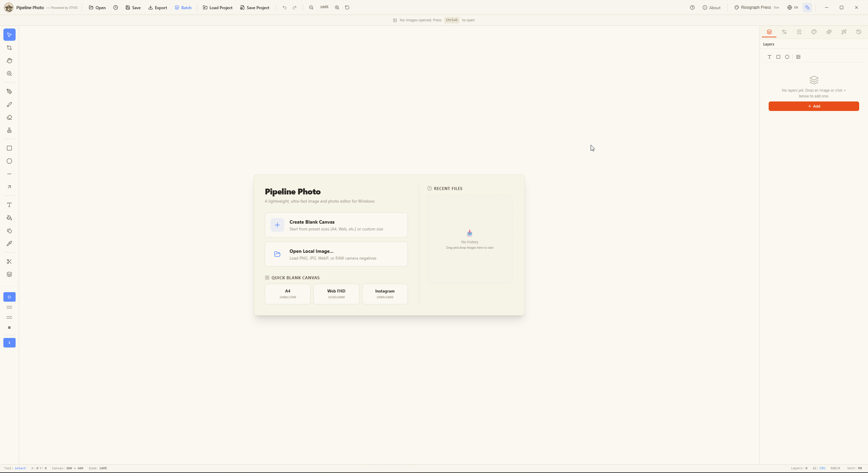
Task: Pick the Eyedropper color picker tool
Action: tap(9, 244)
